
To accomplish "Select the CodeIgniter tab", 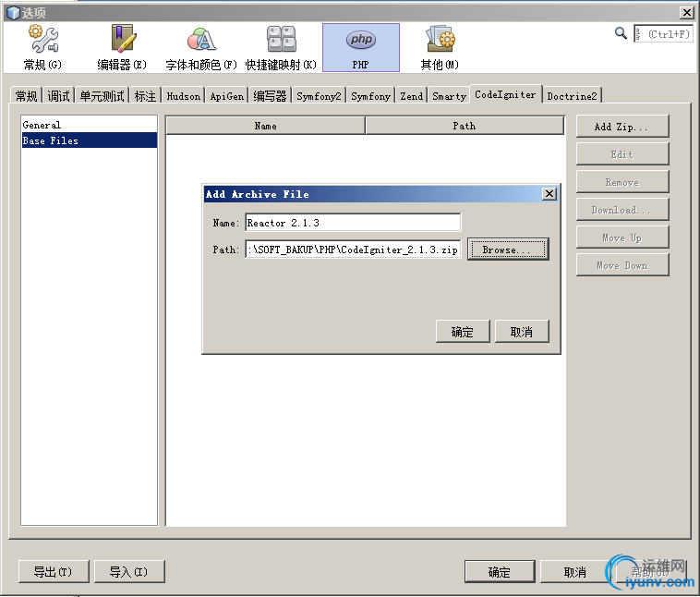I will tap(505, 94).
